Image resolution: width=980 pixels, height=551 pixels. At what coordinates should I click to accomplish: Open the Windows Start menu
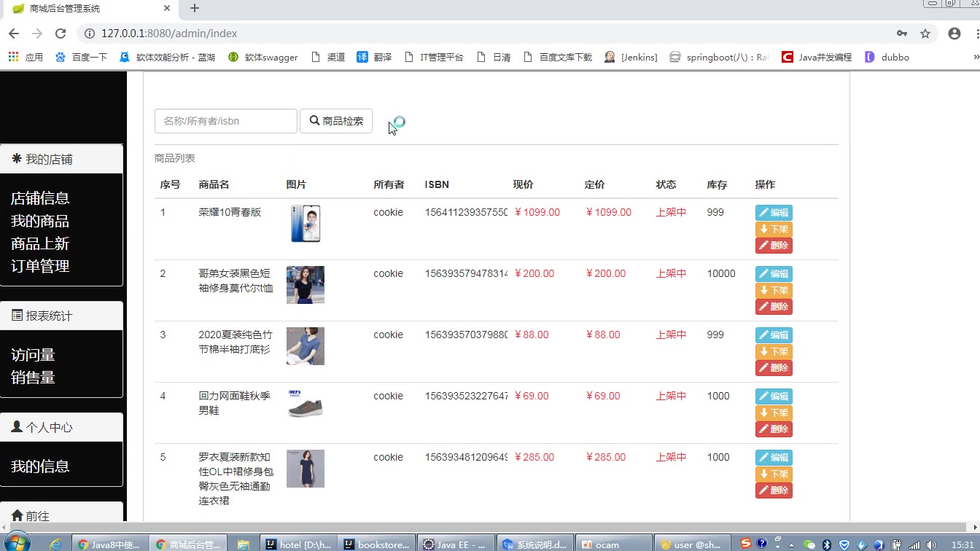[x=17, y=543]
